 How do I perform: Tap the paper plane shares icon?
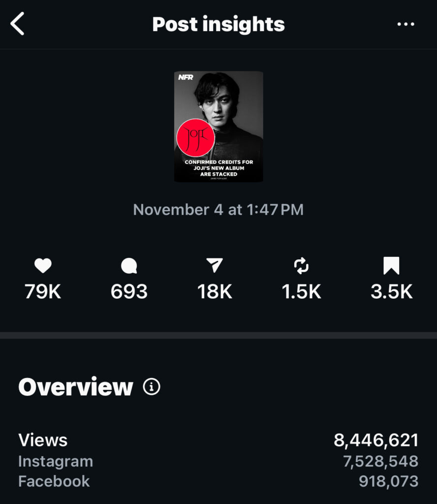[215, 266]
